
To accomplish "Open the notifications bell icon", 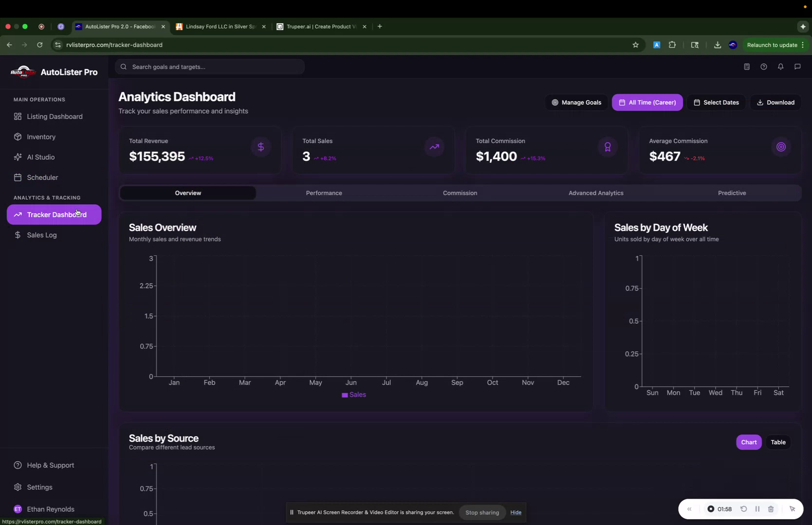I will click(x=780, y=67).
